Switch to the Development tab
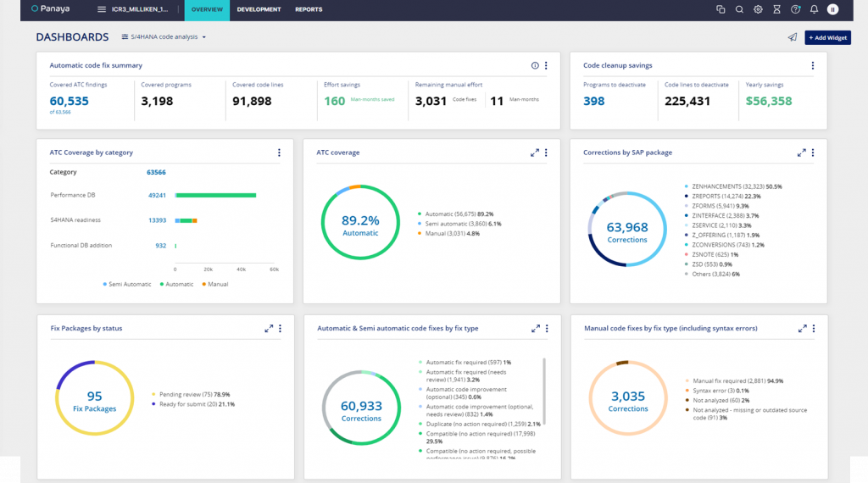This screenshot has height=483, width=868. tap(259, 9)
